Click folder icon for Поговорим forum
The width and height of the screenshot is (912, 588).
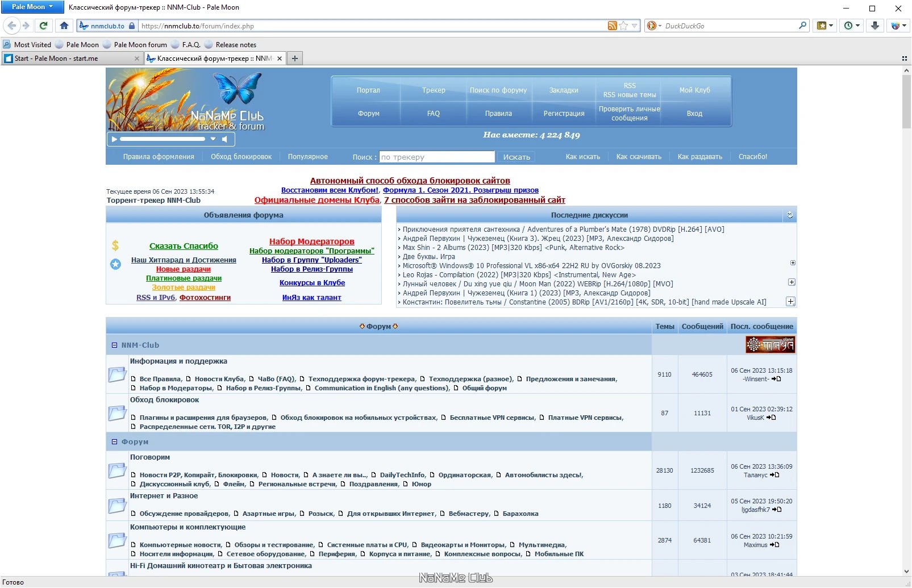(x=117, y=470)
